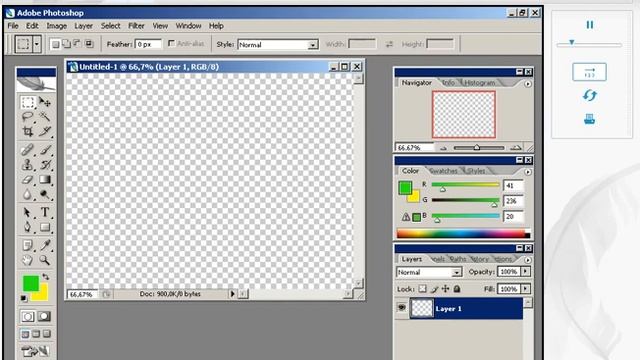Open the document status bar arrow menu
640x360 pixels.
pyautogui.click(x=233, y=293)
